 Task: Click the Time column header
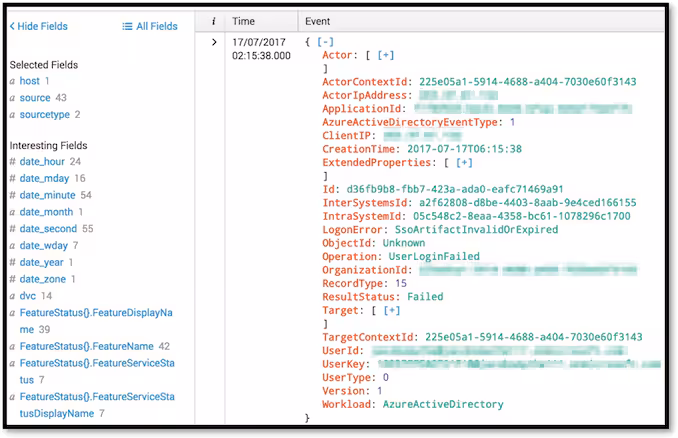point(243,21)
